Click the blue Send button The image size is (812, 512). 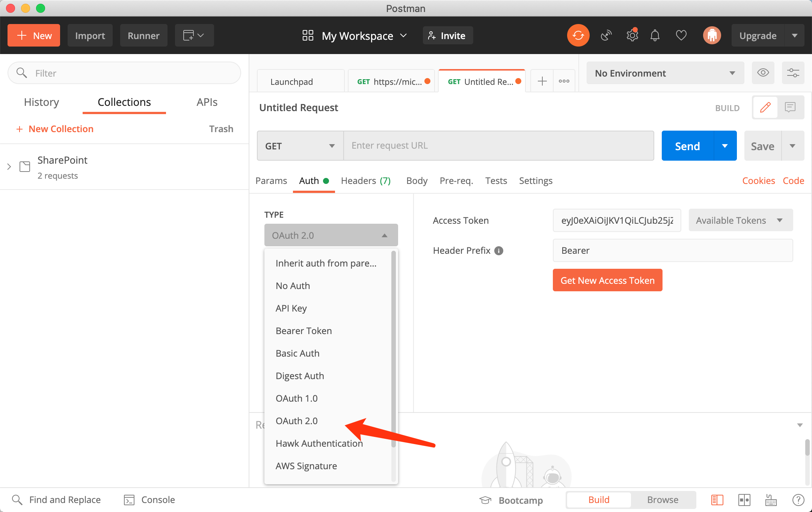pos(687,146)
